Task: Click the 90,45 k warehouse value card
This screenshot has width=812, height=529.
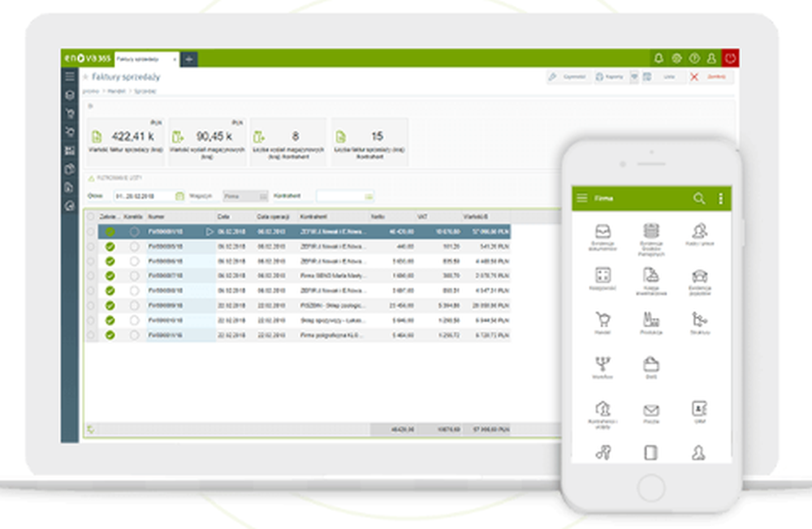Action: pos(207,142)
